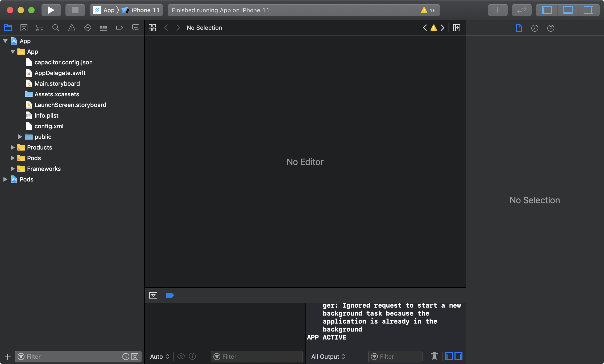Open the Find navigator

pos(56,27)
